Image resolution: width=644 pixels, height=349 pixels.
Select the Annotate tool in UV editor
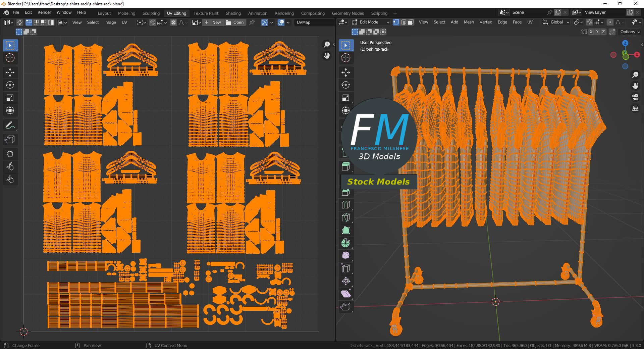coord(10,125)
